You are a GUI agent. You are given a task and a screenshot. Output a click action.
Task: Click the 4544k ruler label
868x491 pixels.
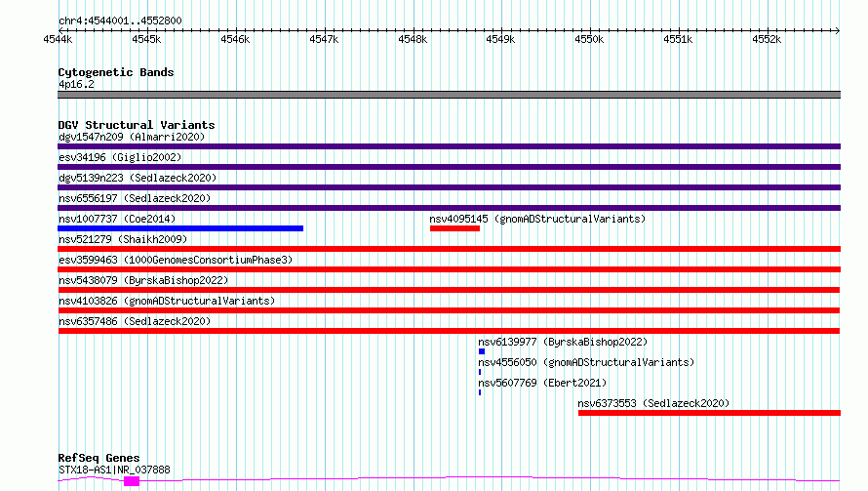pyautogui.click(x=58, y=40)
